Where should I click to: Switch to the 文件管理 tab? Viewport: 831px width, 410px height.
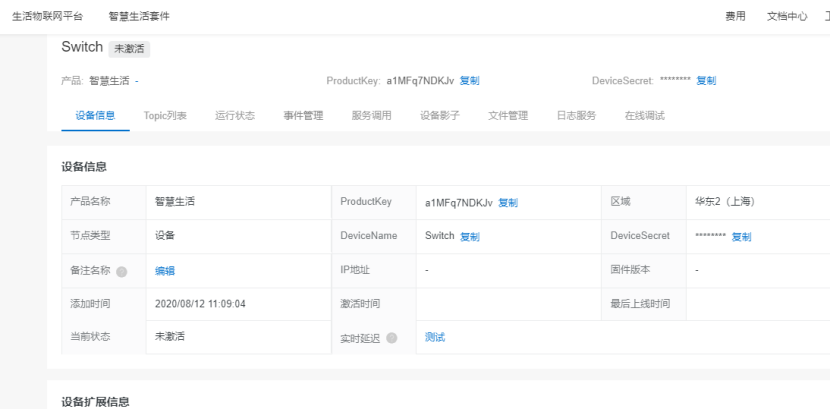[x=508, y=115]
